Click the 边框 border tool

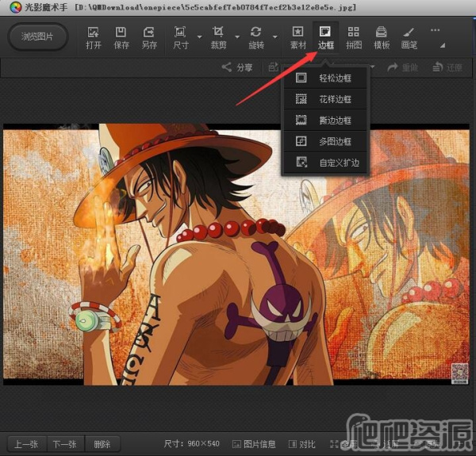(326, 38)
